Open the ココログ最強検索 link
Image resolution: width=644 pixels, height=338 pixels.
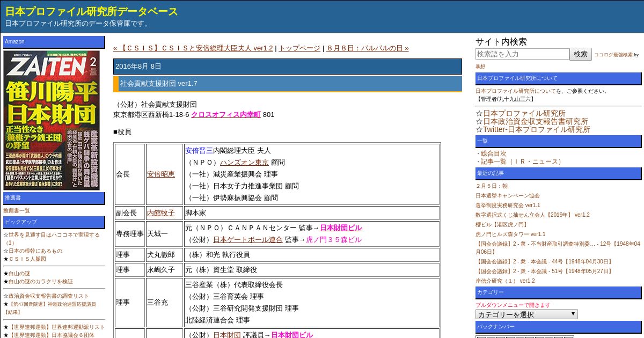point(613,55)
